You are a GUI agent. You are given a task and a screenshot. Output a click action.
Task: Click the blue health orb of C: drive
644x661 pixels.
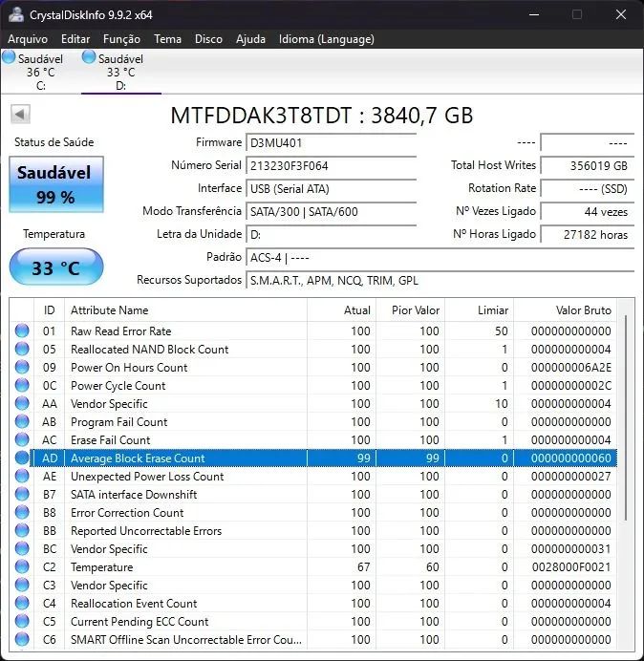click(x=9, y=57)
